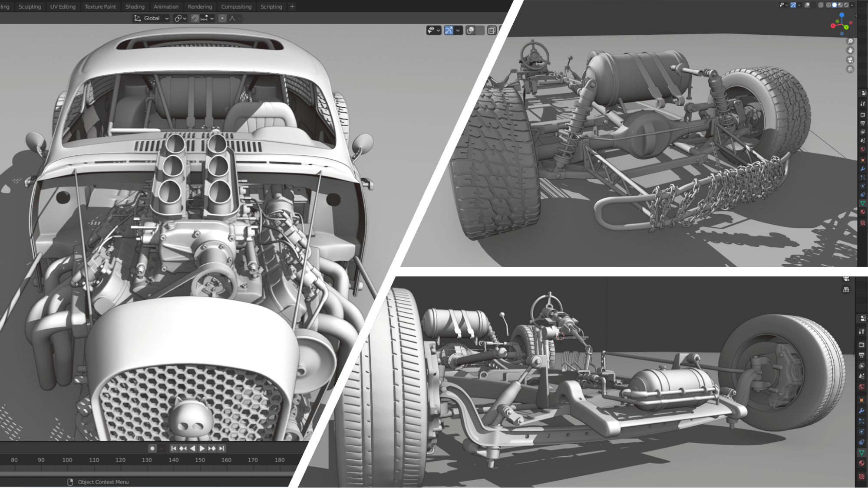Viewport: 868px width, 488px height.
Task: Click the top-right viewport's zoom magnifier icon
Action: (x=850, y=41)
